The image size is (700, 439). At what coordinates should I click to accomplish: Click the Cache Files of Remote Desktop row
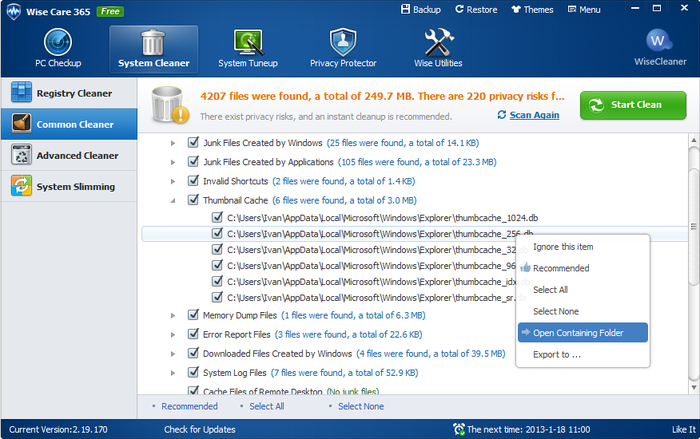pos(291,391)
